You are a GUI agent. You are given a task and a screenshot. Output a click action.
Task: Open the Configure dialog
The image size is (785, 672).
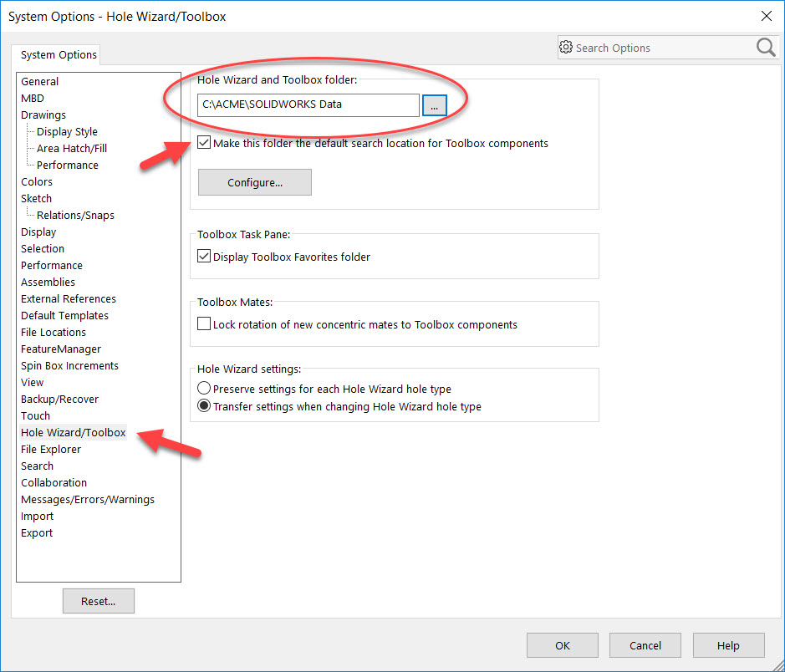(x=254, y=181)
